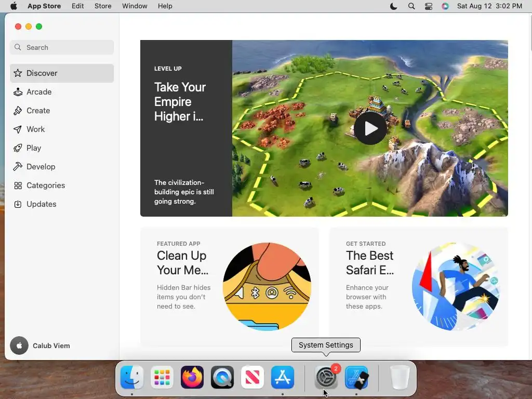Activate Siri from the menu bar
The height and width of the screenshot is (399, 532).
[445, 6]
